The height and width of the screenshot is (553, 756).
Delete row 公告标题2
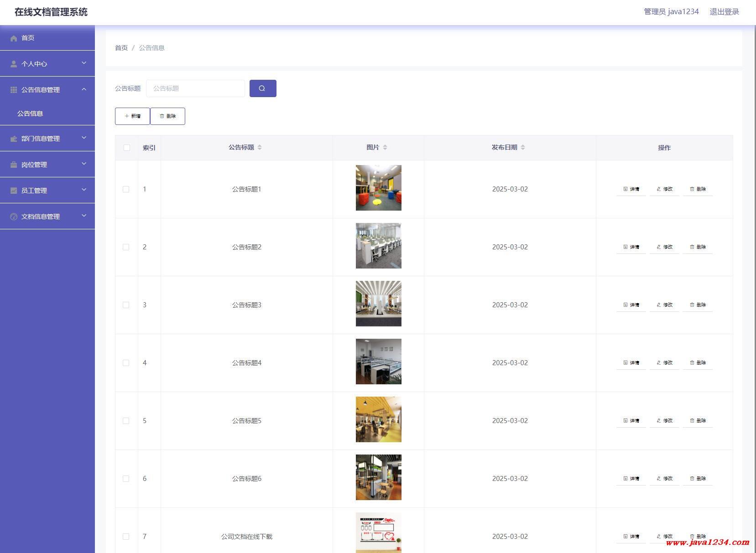tap(698, 247)
